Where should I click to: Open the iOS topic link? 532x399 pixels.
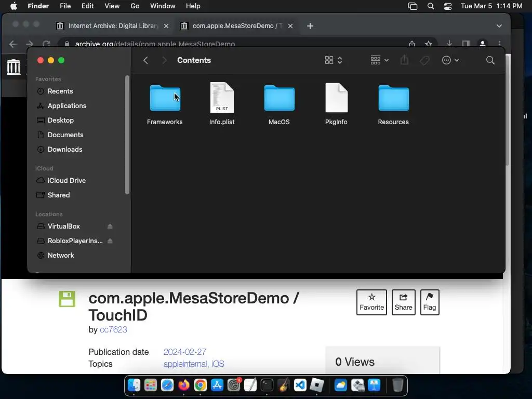coord(218,364)
